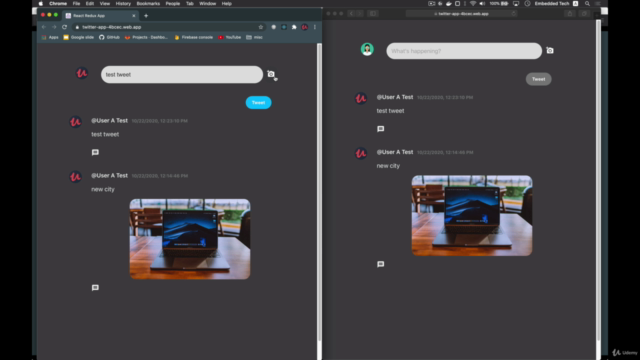Click the 'test tweet' input field in Chrome

tap(182, 75)
